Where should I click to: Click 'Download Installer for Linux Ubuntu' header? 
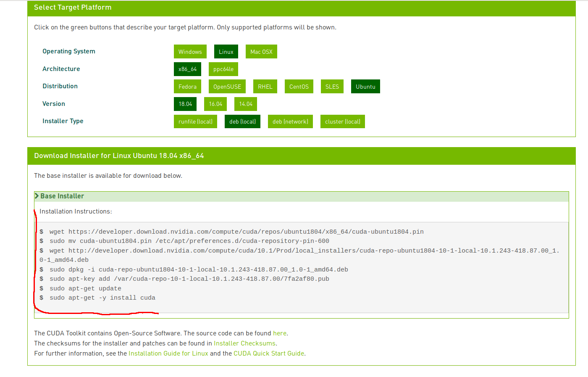(119, 156)
